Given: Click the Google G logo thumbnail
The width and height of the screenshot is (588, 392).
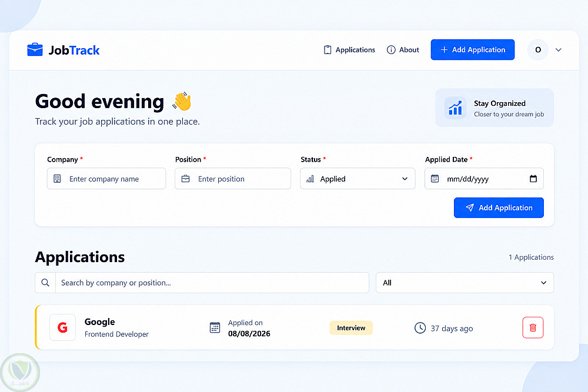Looking at the screenshot, I should [x=63, y=327].
